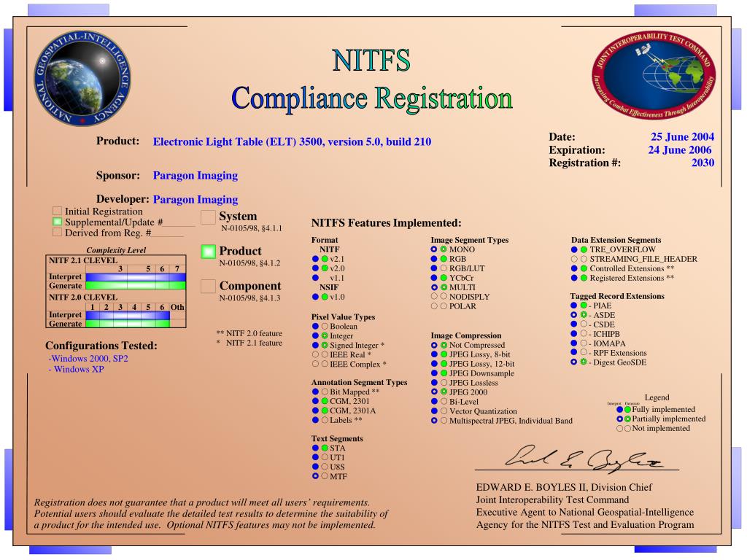
Task: Click the blue dot beside Vector Quantization
Action: click(x=434, y=411)
